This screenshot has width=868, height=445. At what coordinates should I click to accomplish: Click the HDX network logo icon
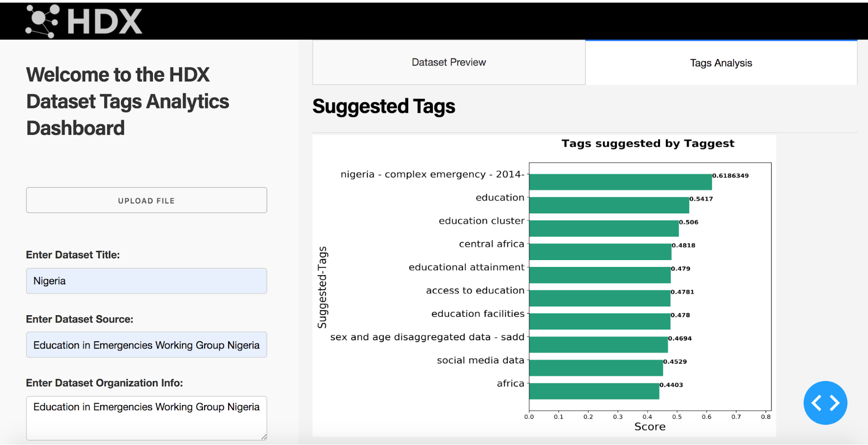(42, 21)
